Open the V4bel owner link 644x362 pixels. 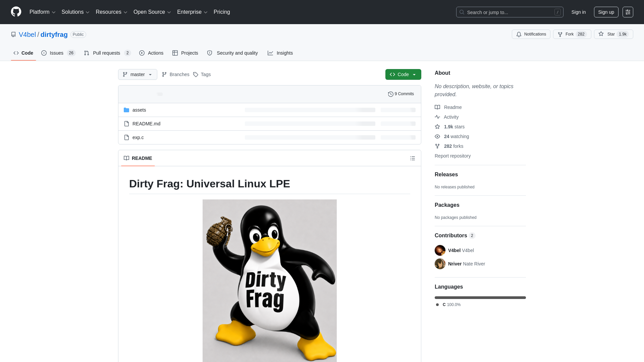pos(27,35)
